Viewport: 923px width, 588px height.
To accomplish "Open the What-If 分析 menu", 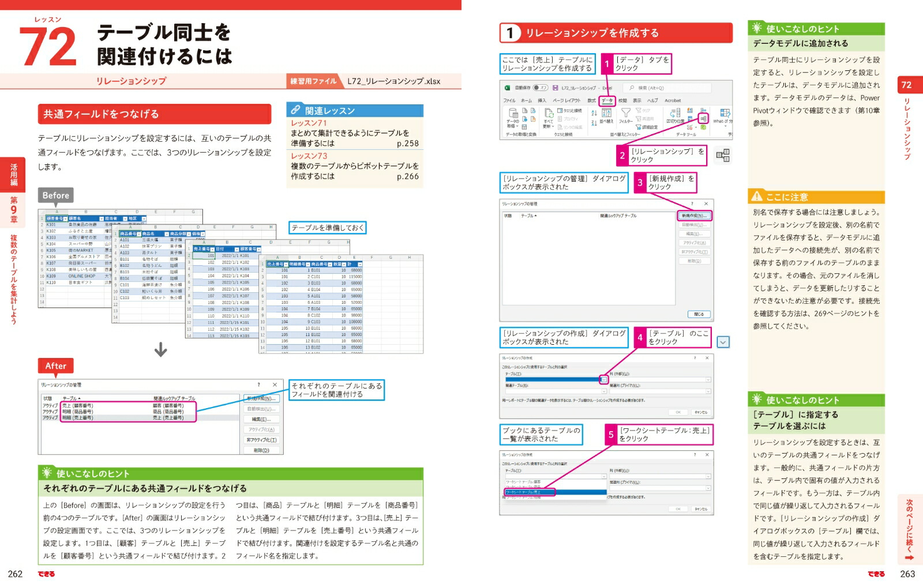I will [x=723, y=117].
